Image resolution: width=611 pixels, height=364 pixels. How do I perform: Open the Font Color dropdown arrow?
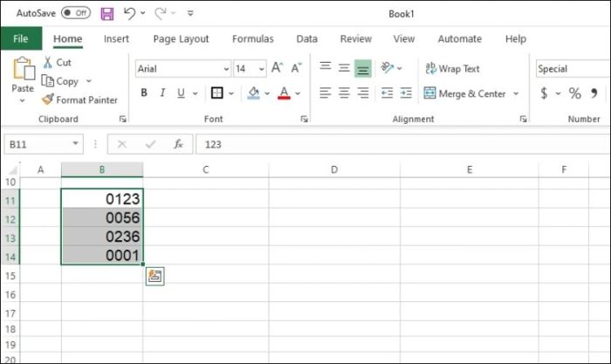(298, 93)
